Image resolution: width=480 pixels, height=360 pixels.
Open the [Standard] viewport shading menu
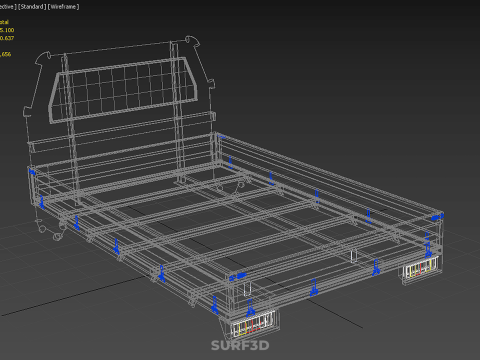click(x=32, y=7)
